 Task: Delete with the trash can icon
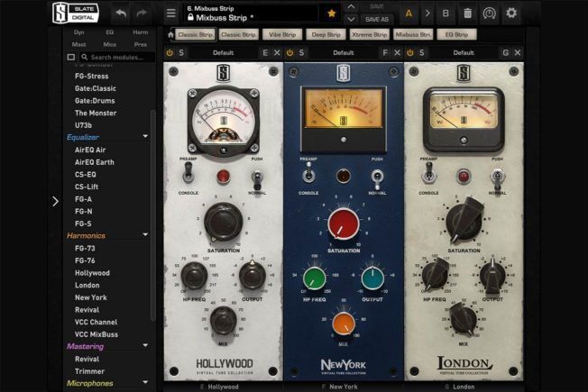[468, 14]
